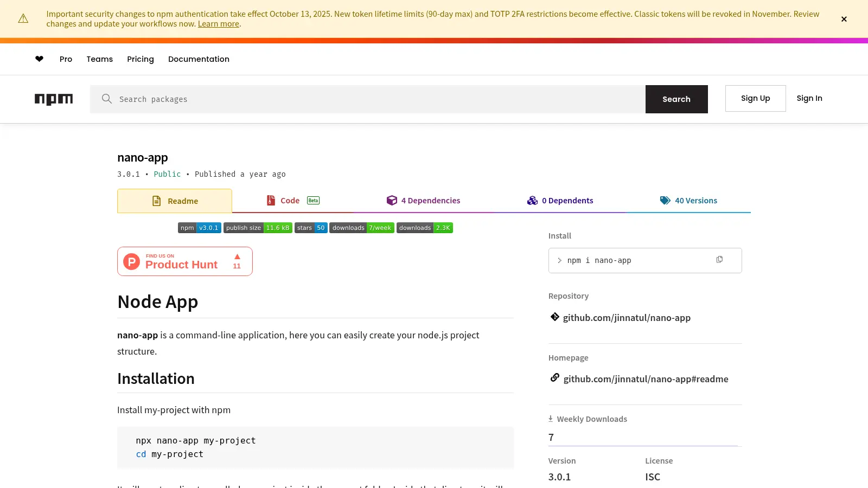Click the version value 3.0.1 in sidebar

pyautogui.click(x=559, y=477)
